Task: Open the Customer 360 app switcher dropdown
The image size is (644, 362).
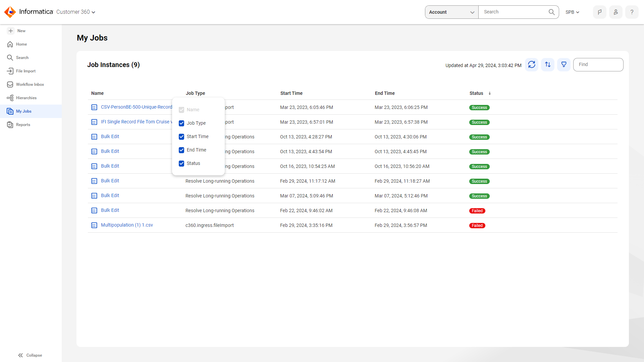Action: tap(76, 12)
